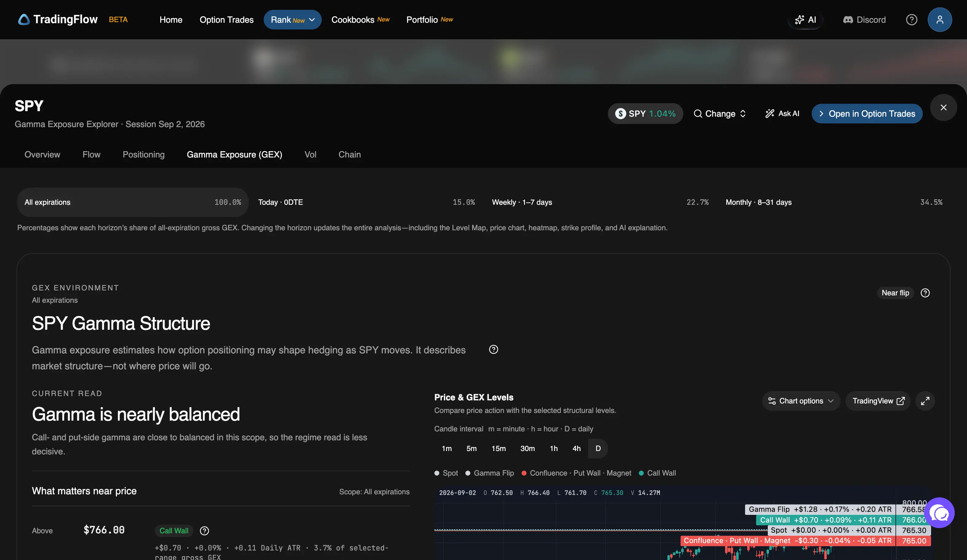Select the Today · 0DTE horizon
Screen dimensions: 967x560
pos(367,202)
